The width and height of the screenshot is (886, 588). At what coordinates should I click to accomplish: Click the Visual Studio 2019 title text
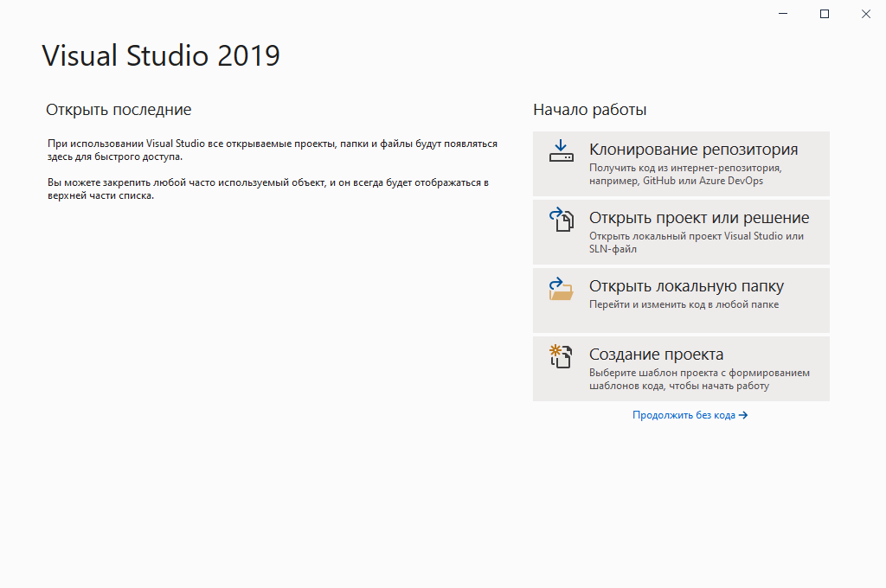pos(161,55)
